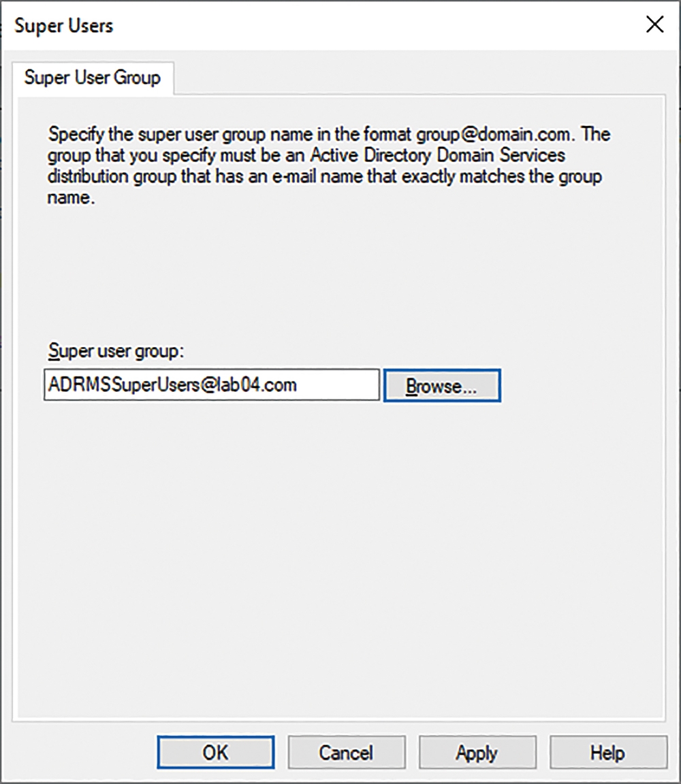Click the 'Super user group:' label
681x784 pixels.
[x=116, y=351]
